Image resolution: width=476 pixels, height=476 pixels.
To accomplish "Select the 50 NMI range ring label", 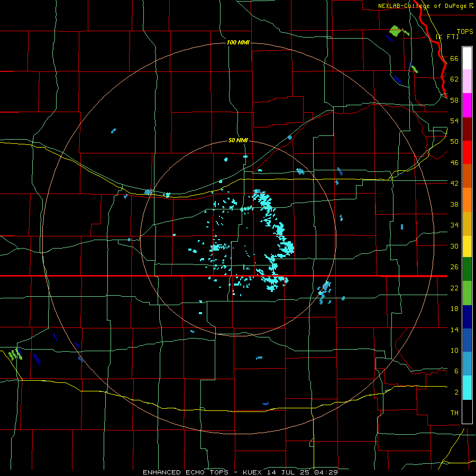I will click(238, 140).
